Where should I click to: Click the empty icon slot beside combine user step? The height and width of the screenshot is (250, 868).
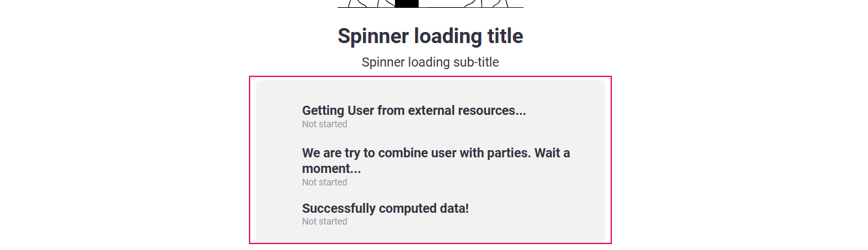(280, 166)
